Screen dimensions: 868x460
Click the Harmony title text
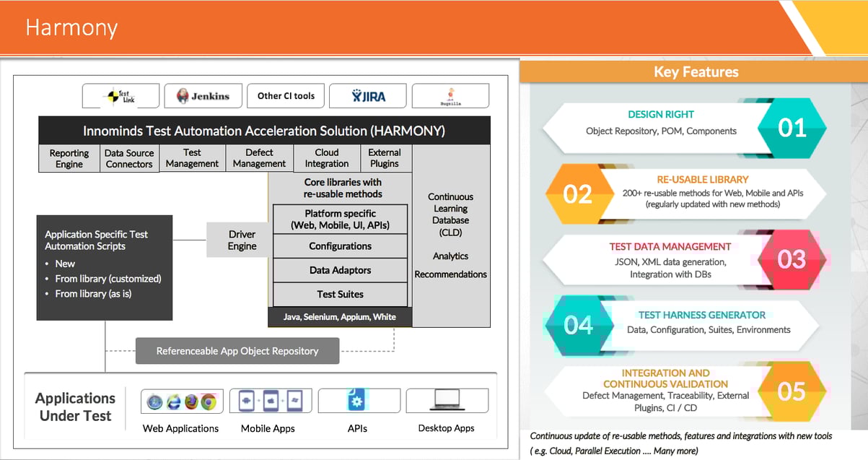tap(71, 27)
